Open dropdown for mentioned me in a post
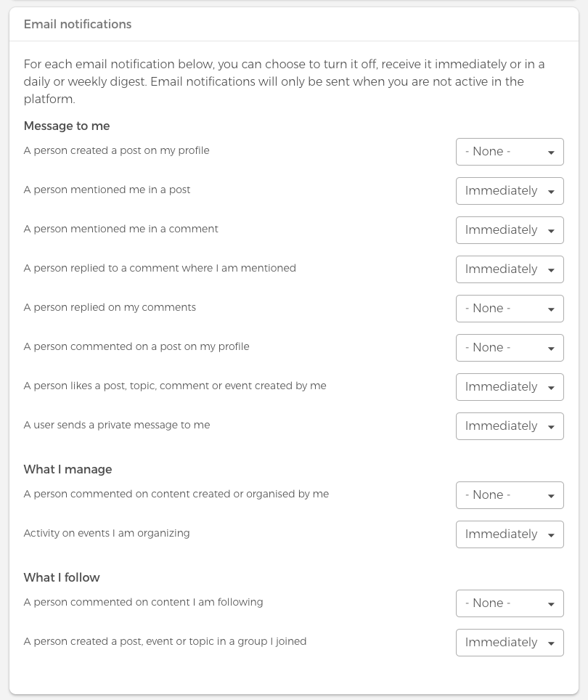The width and height of the screenshot is (588, 700). 510,191
